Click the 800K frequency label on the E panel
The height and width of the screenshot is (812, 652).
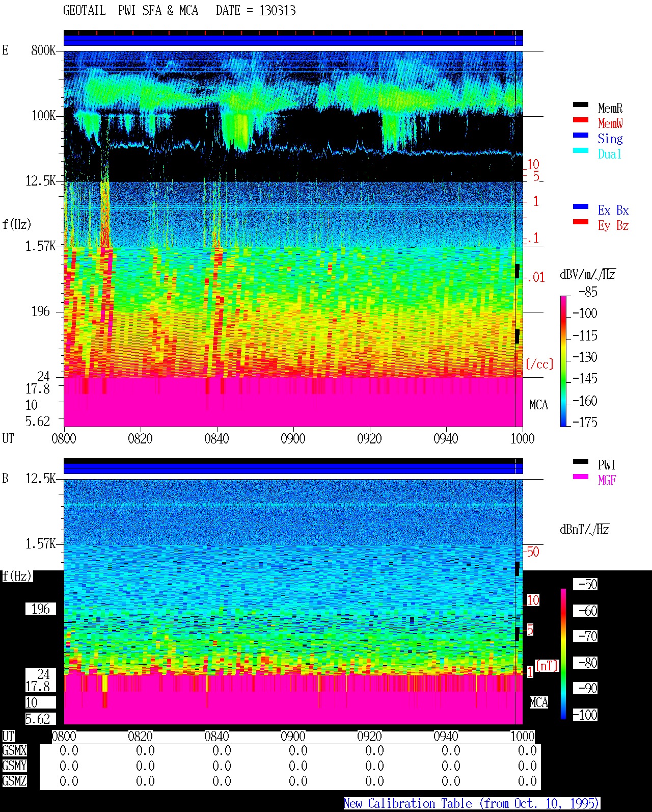pos(43,50)
